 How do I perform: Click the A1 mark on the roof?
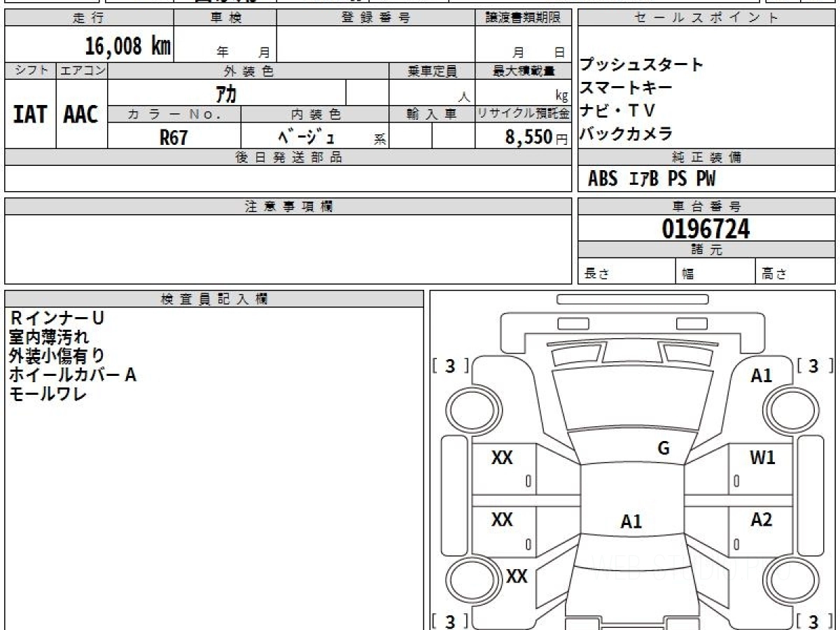(631, 521)
